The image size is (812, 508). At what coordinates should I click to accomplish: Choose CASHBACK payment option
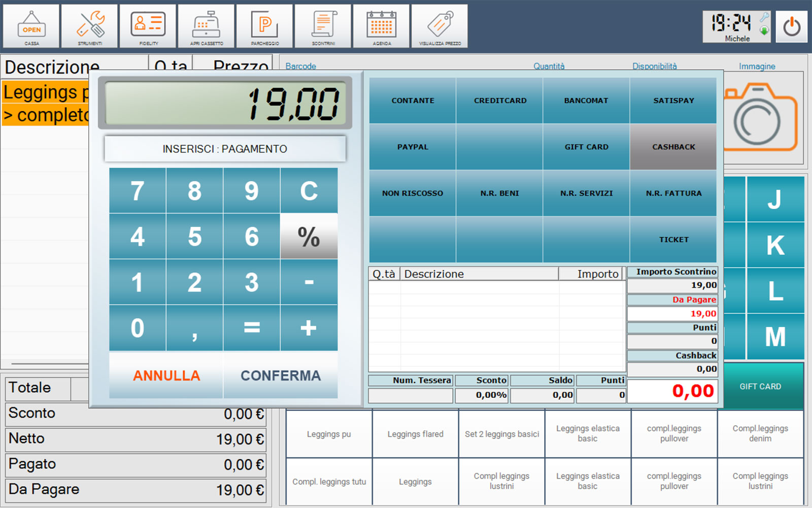(x=673, y=147)
